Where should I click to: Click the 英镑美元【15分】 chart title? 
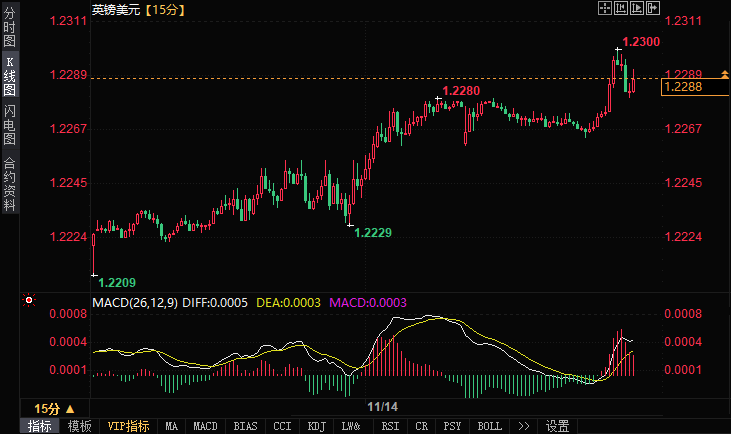138,10
